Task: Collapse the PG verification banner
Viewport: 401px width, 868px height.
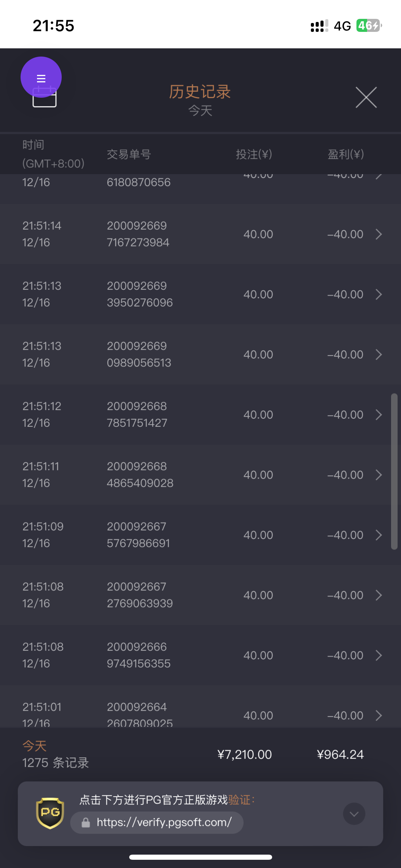Action: click(354, 813)
